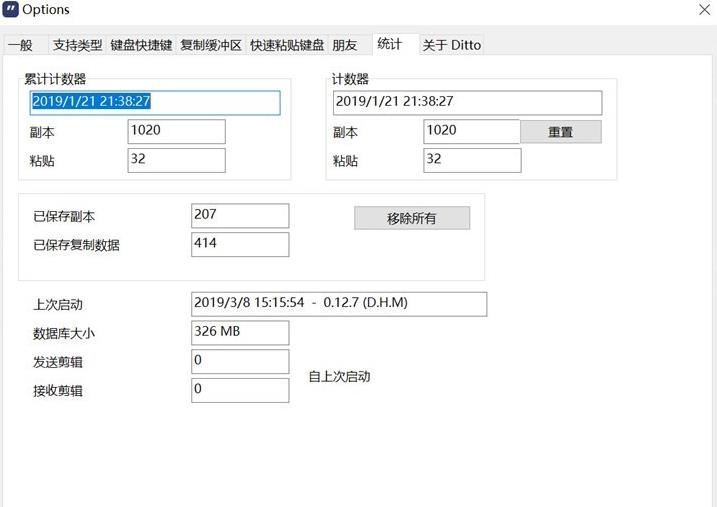Click the 已保存副本 label
717x507 pixels.
(x=64, y=216)
